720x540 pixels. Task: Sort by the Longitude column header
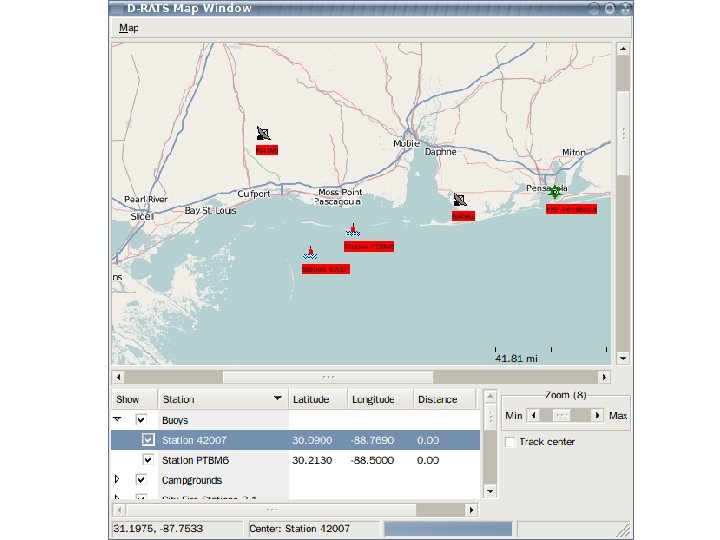pos(380,399)
